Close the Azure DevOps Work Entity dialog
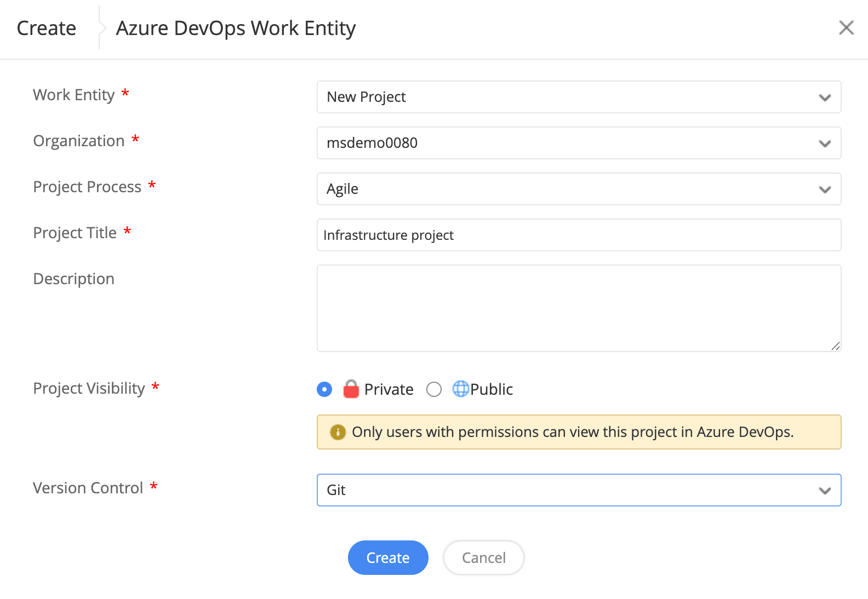Image resolution: width=868 pixels, height=599 pixels. tap(846, 27)
